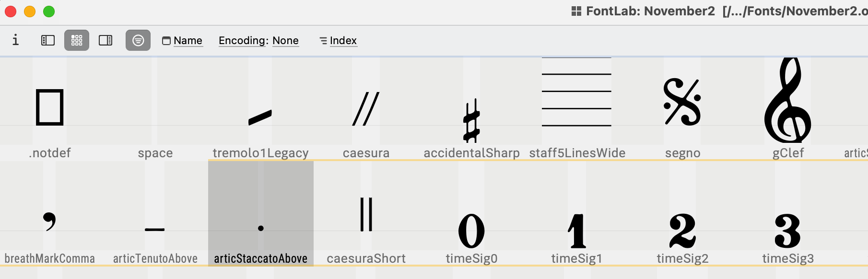Select the .notdef glyph cell
This screenshot has height=279, width=868.
pos(50,108)
